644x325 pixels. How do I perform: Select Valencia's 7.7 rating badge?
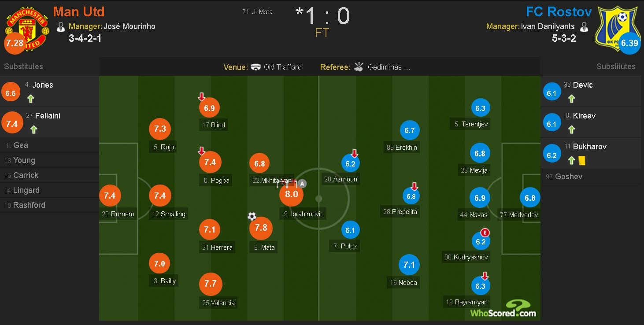(x=211, y=283)
